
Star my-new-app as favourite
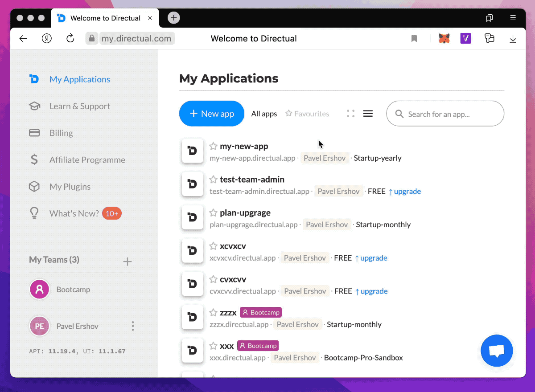point(214,146)
